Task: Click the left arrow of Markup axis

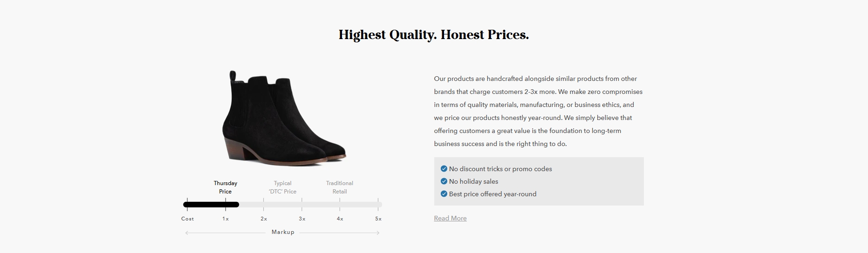Action: pos(187,233)
